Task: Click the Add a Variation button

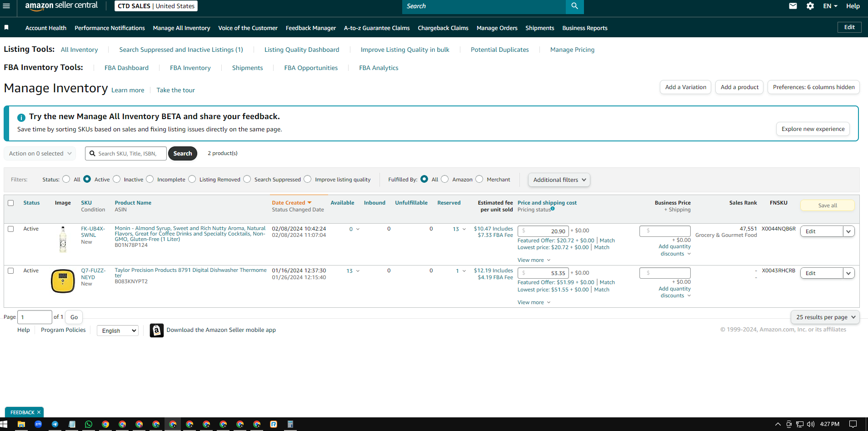Action: coord(686,87)
